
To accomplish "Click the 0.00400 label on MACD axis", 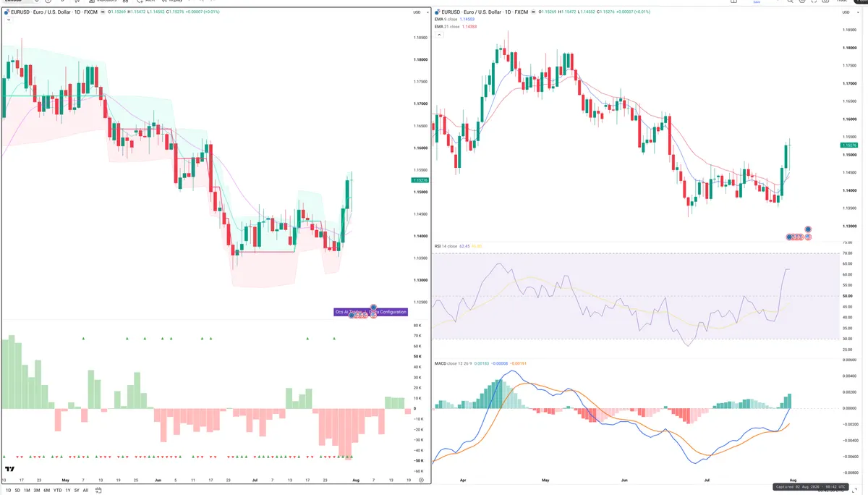I will [x=849, y=376].
